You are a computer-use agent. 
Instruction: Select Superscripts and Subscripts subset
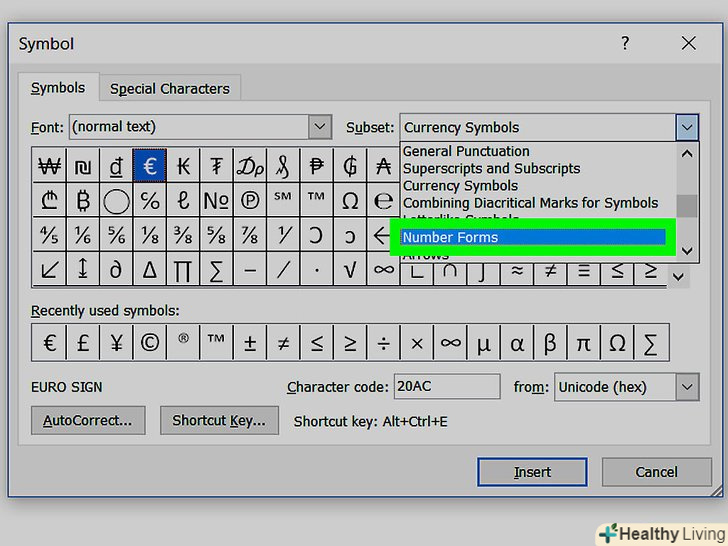tap(491, 168)
